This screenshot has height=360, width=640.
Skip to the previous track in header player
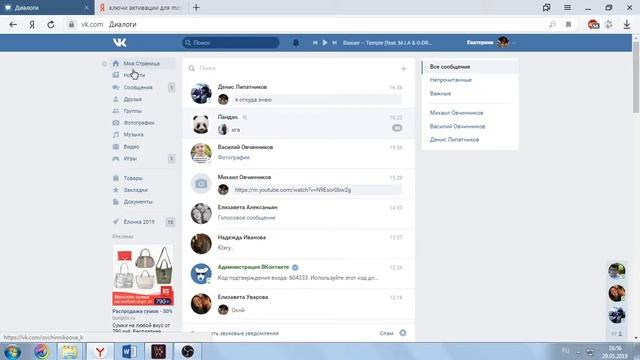pos(315,42)
